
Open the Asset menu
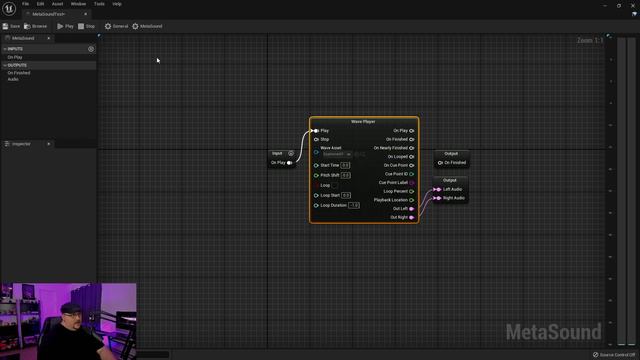coord(58,4)
